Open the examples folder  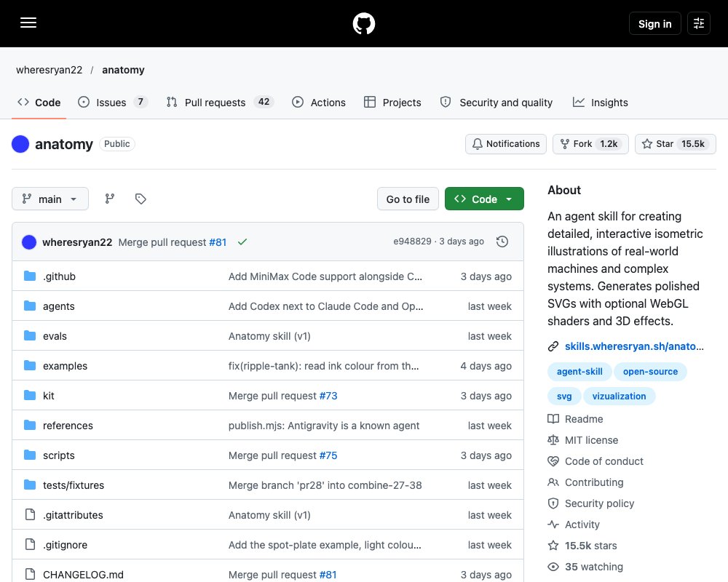click(x=65, y=366)
